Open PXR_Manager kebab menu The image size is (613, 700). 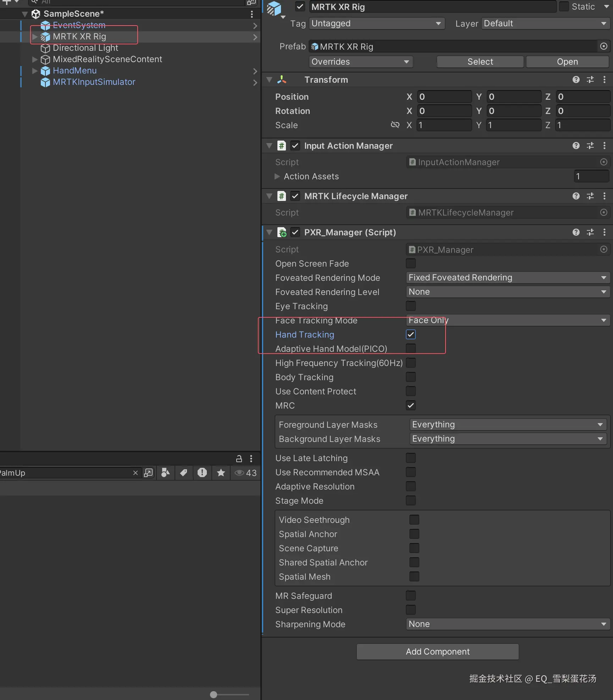click(604, 232)
